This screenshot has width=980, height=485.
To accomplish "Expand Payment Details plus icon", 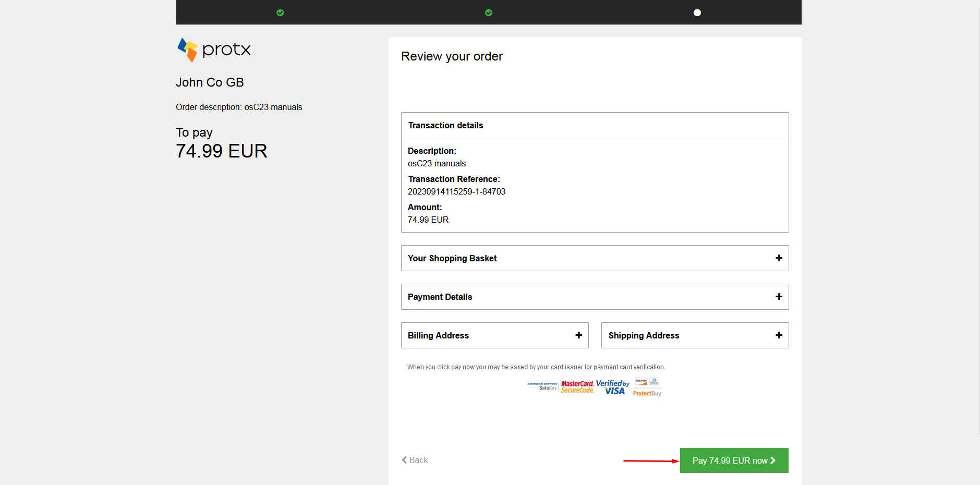I will (x=779, y=297).
